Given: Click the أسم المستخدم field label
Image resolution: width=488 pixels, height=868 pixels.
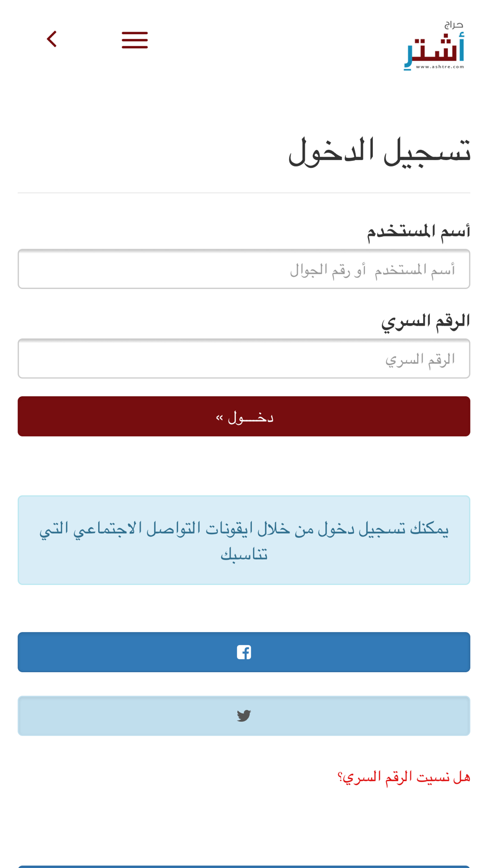Looking at the screenshot, I should 419,231.
